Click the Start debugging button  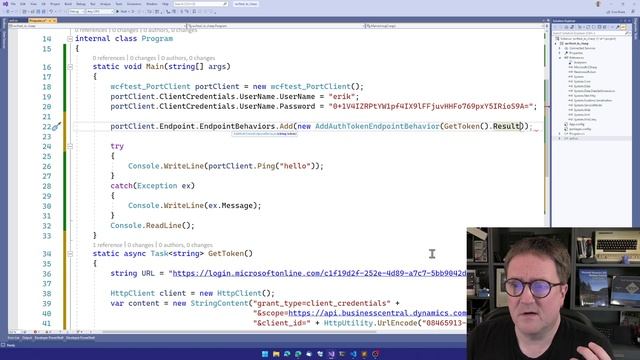123,11
